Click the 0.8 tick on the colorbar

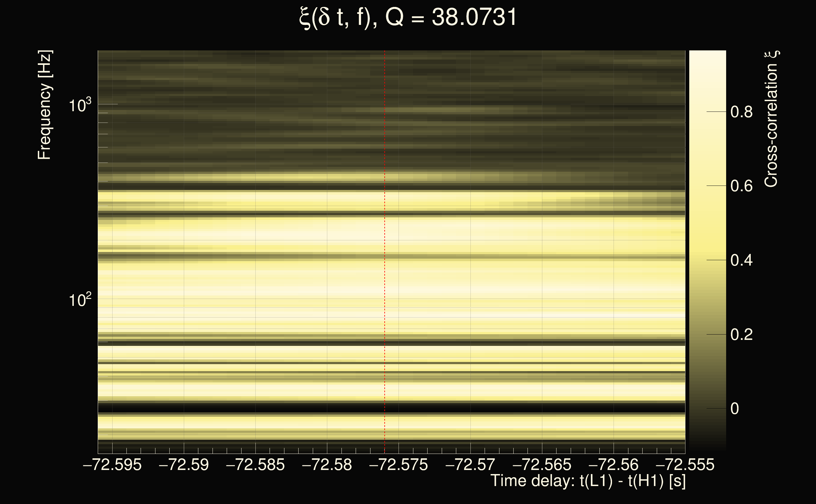coord(741,112)
